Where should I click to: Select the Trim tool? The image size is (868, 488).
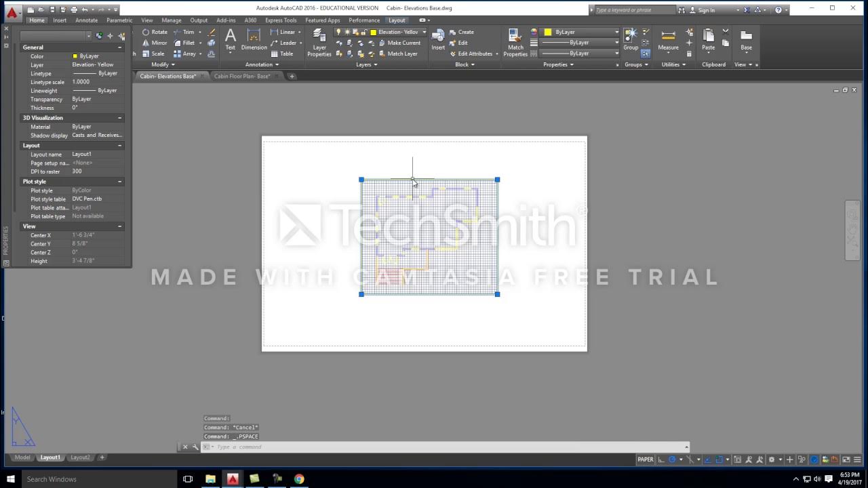point(184,32)
